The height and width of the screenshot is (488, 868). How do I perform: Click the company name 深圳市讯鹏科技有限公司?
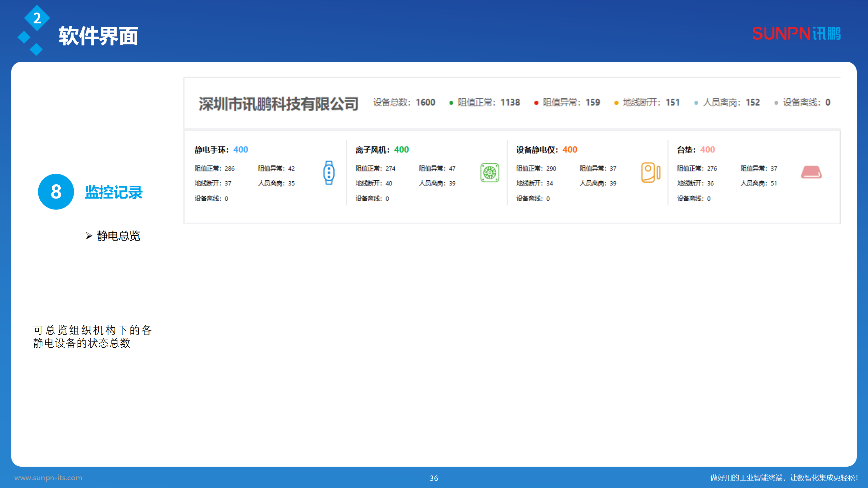(x=278, y=104)
